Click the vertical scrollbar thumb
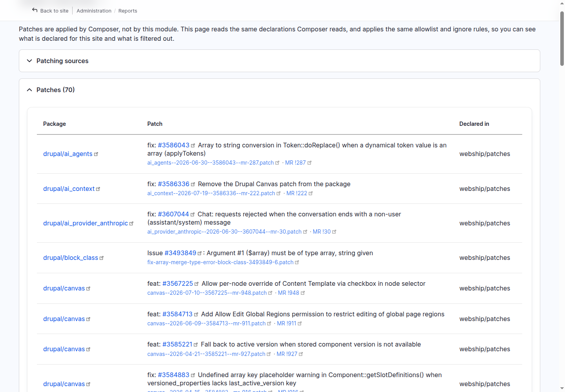Viewport: 565px width, 392px height. tap(562, 38)
